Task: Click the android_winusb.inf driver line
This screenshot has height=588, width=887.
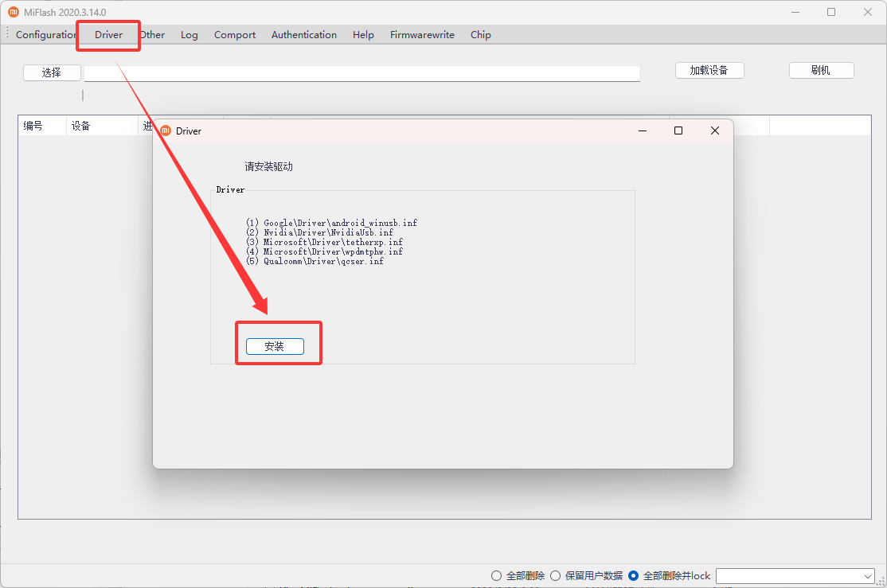Action: (331, 223)
